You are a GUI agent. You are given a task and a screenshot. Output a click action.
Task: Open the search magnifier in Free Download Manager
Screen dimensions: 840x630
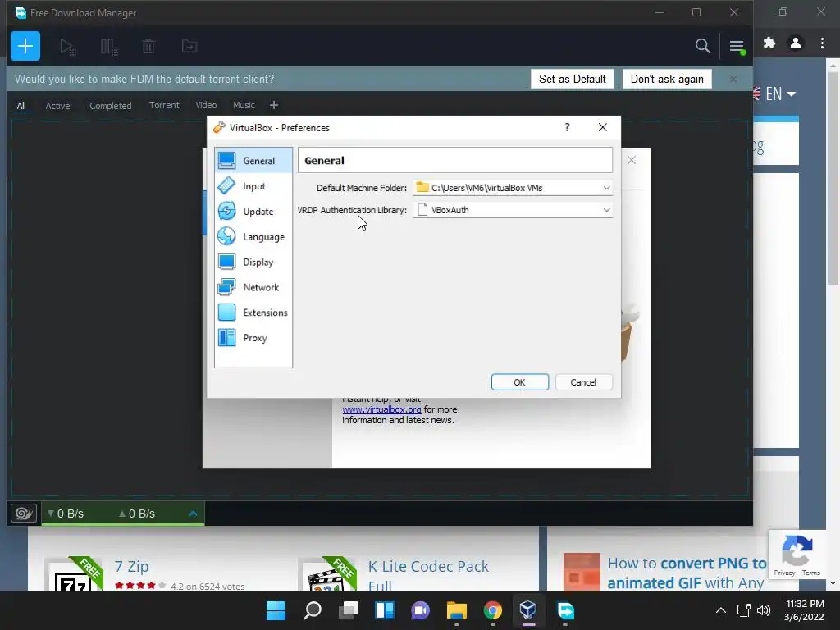coord(702,46)
